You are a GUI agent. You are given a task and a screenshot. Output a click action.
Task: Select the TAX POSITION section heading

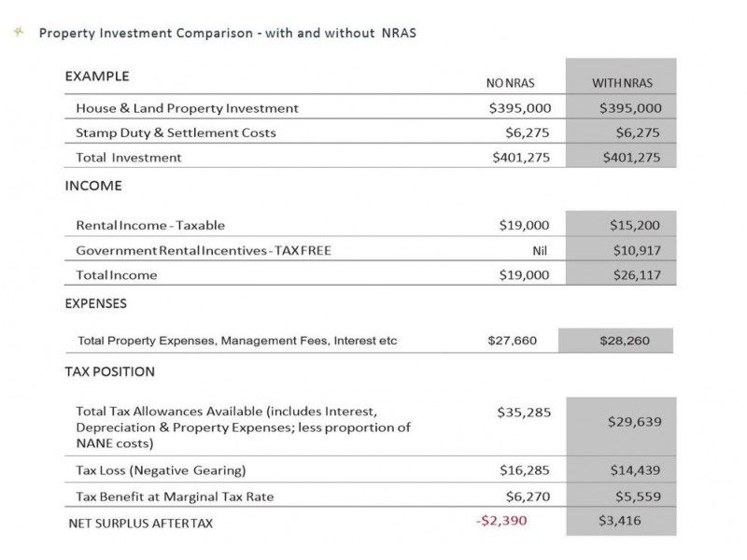point(109,371)
